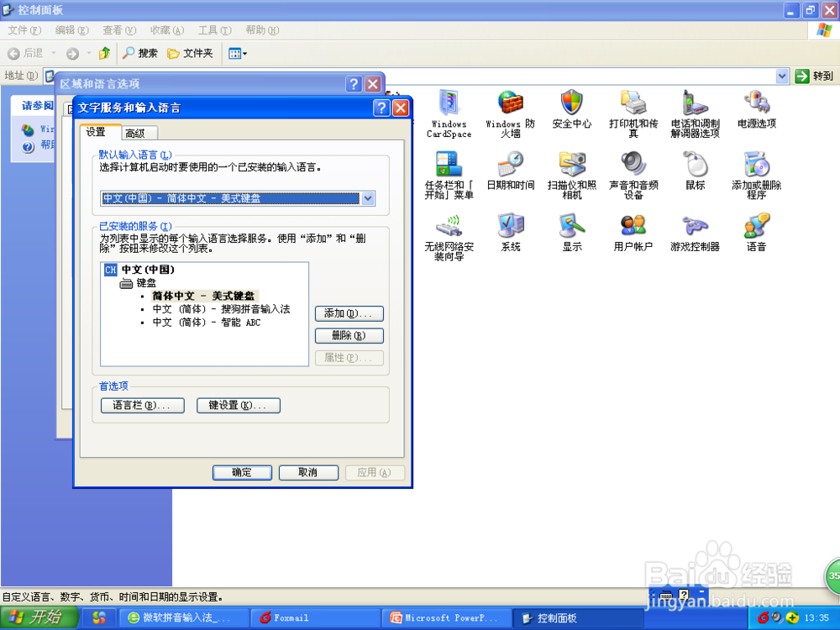840x630 pixels.
Task: Click 文件夹 in the toolbar
Action: click(190, 53)
